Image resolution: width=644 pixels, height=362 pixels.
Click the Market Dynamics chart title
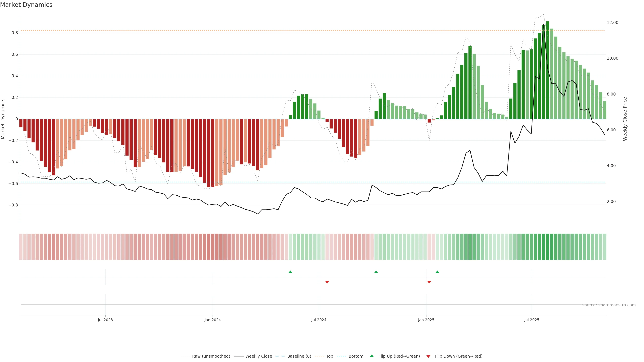26,5
